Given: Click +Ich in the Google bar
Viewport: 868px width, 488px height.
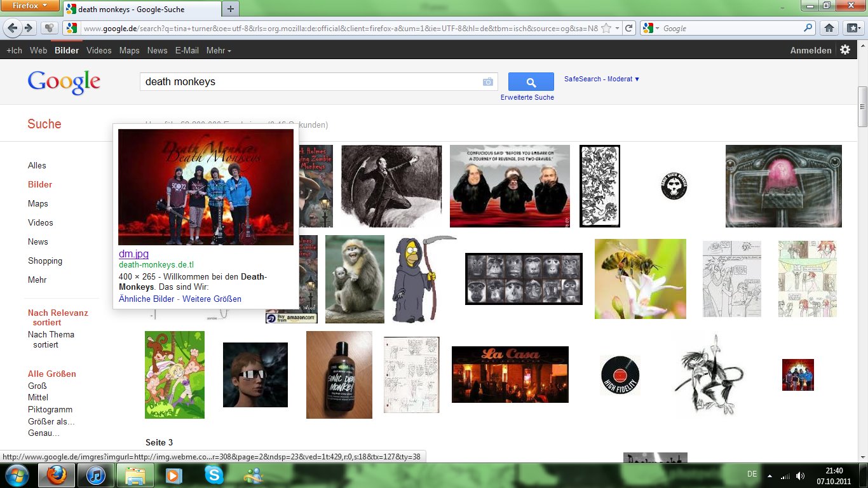Looking at the screenshot, I should [x=14, y=50].
